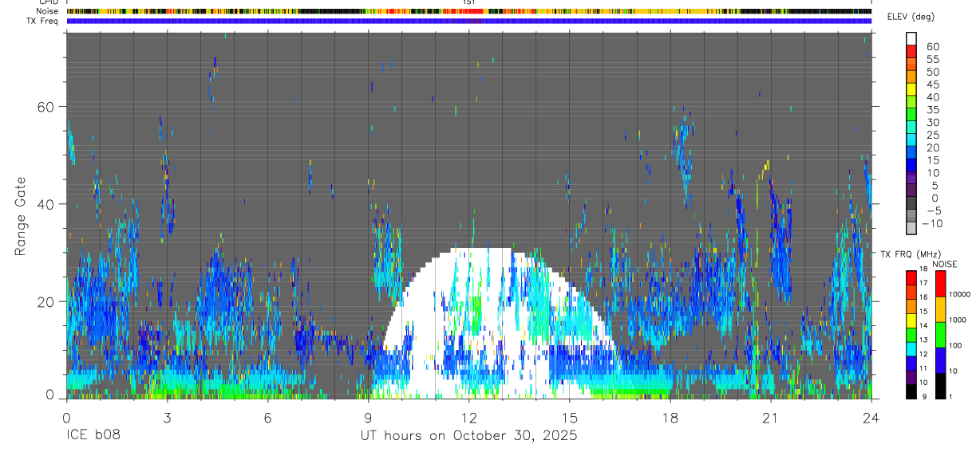Click the "Noise" row label at top left
980x452 pixels.
pos(47,11)
